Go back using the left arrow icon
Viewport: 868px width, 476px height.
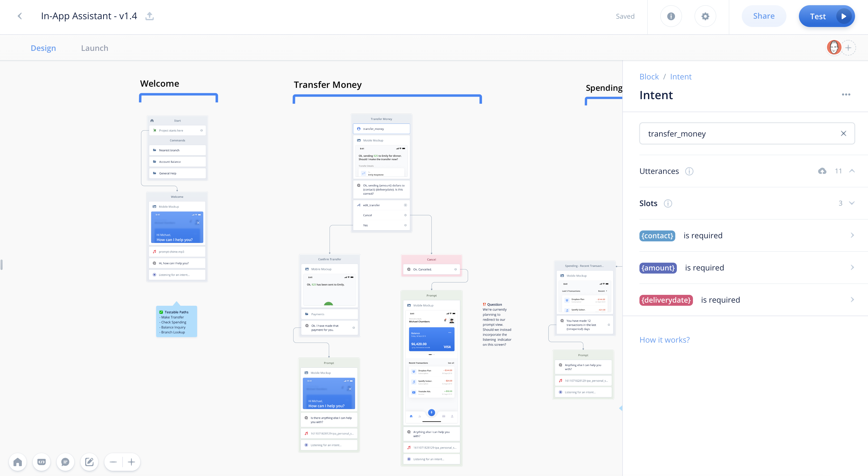click(x=20, y=16)
